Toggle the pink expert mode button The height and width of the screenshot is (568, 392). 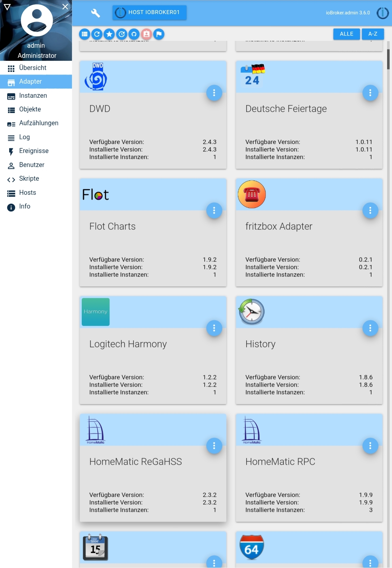click(x=146, y=34)
